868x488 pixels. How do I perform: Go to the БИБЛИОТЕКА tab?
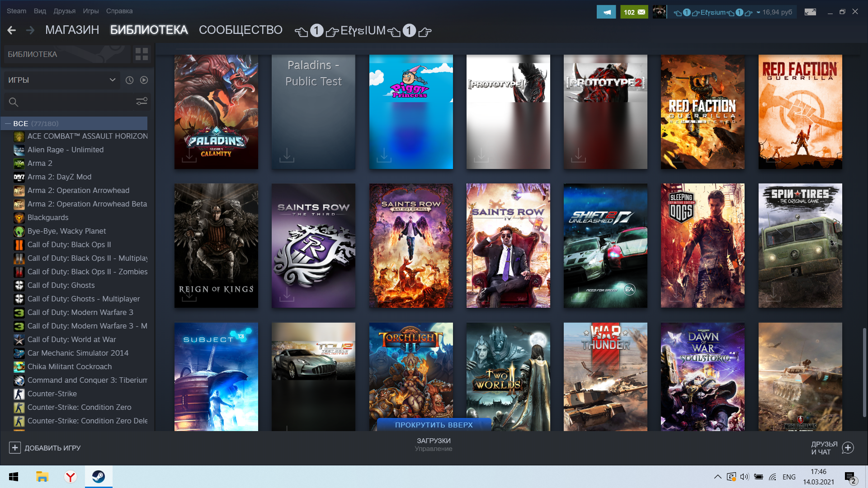pos(149,30)
